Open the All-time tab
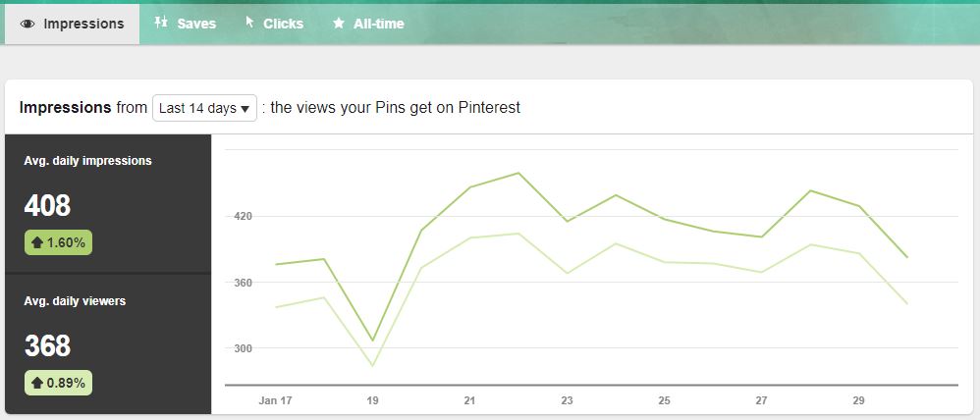 [x=369, y=24]
